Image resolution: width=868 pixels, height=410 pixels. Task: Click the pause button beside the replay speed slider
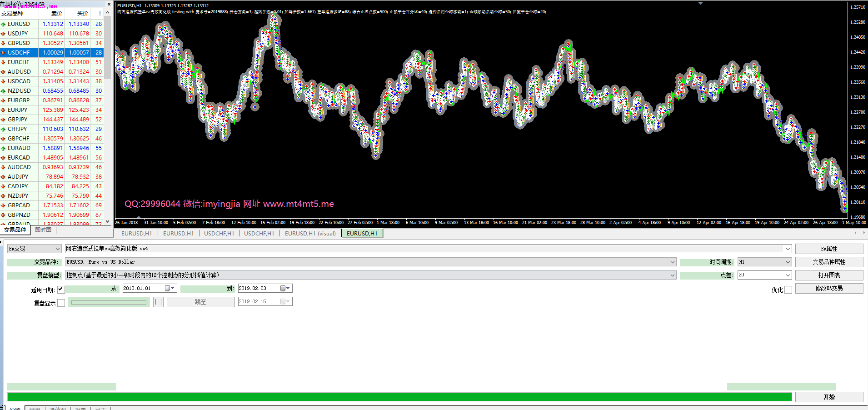point(158,302)
